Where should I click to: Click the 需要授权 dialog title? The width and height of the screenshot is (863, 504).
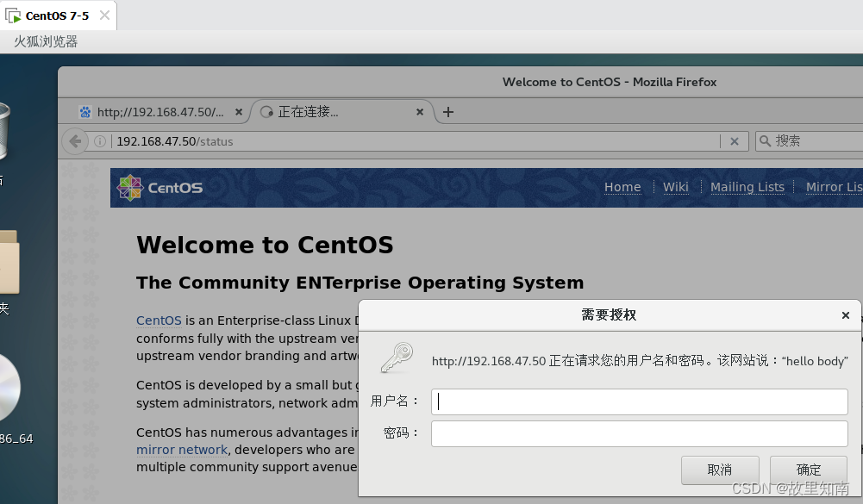click(609, 315)
